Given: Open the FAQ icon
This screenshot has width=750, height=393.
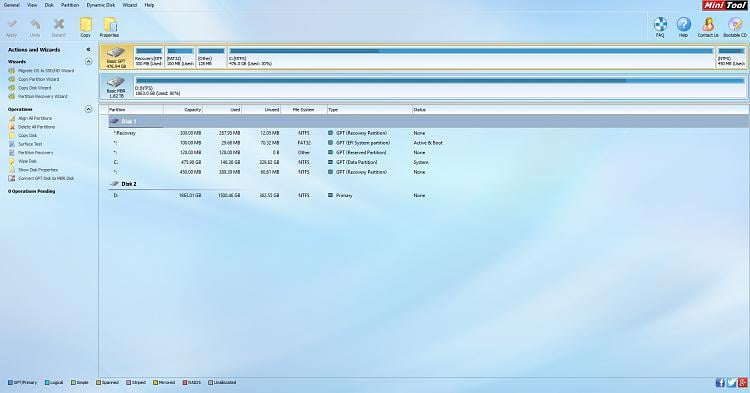Looking at the screenshot, I should coord(660,24).
